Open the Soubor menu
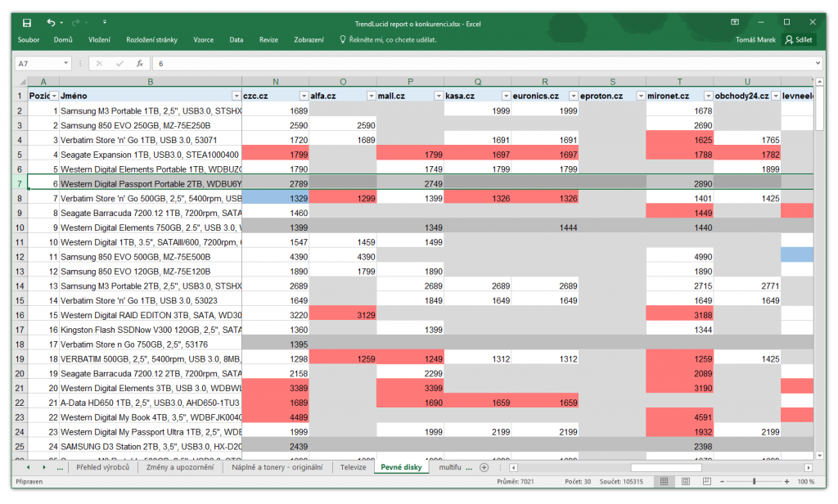 (29, 39)
